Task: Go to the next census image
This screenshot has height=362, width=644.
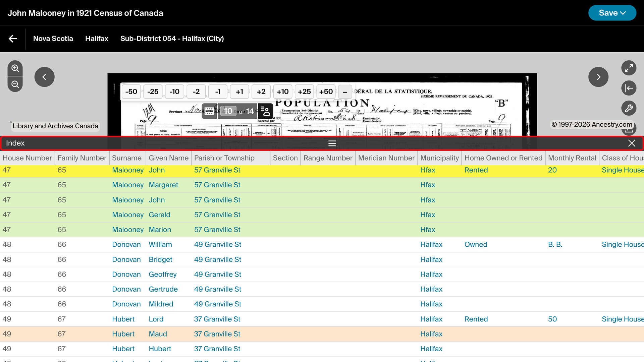Action: pyautogui.click(x=598, y=77)
